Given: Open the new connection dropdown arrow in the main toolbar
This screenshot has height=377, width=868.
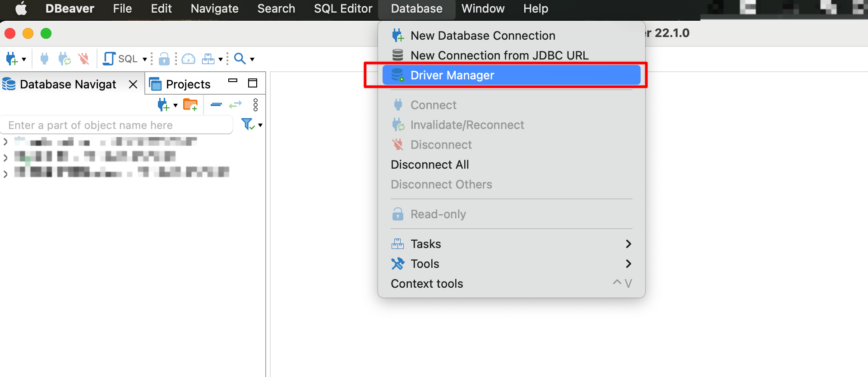Looking at the screenshot, I should click(24, 59).
